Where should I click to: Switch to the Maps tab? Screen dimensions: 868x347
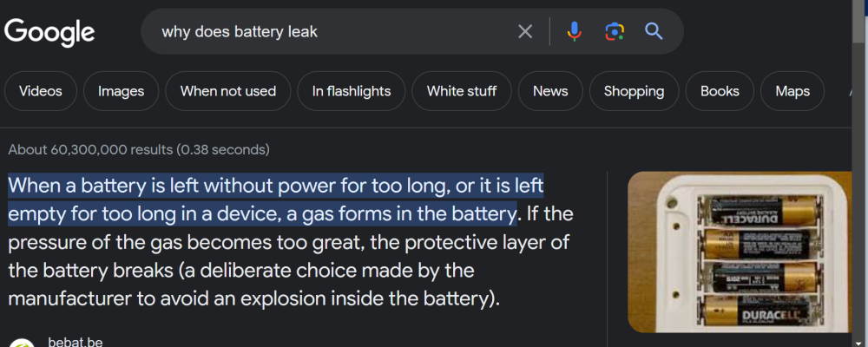click(792, 91)
